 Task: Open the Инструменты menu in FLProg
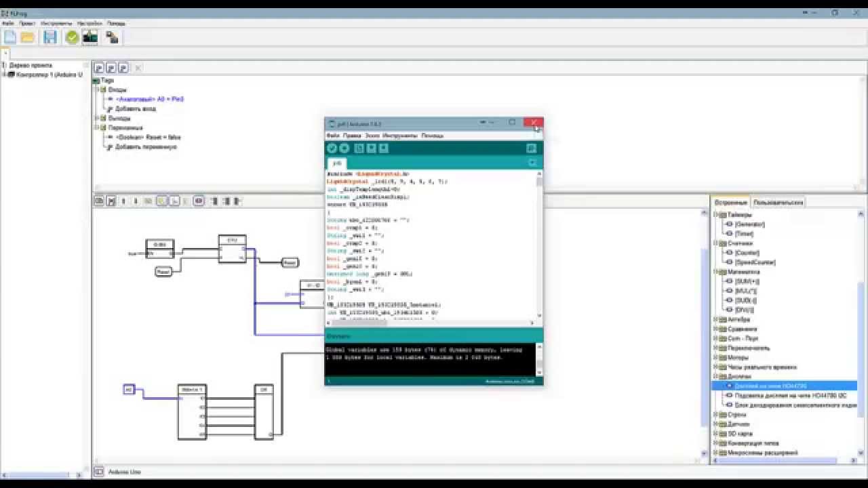[56, 23]
